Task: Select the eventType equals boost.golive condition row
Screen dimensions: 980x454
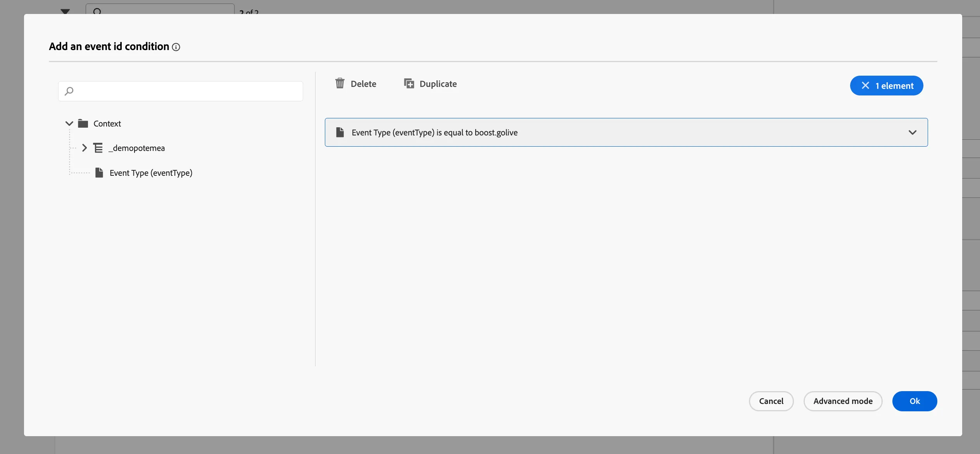Action: pyautogui.click(x=626, y=132)
